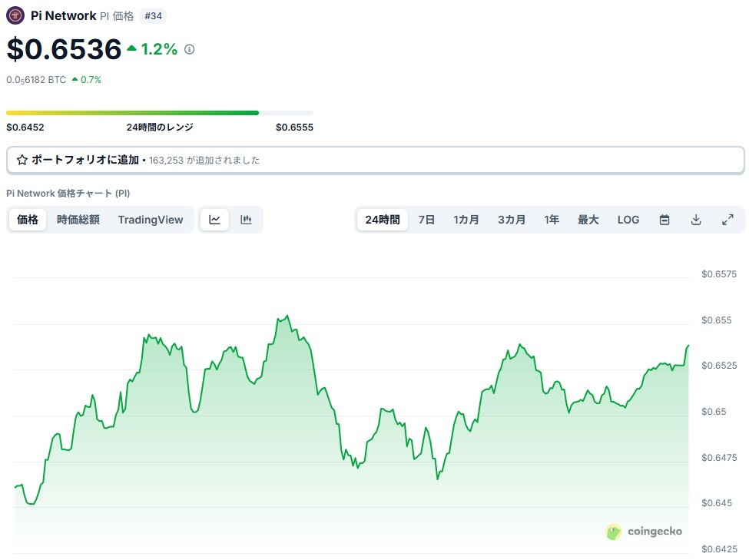Click the star icon for portfolio
The height and width of the screenshot is (560, 749).
click(x=22, y=160)
